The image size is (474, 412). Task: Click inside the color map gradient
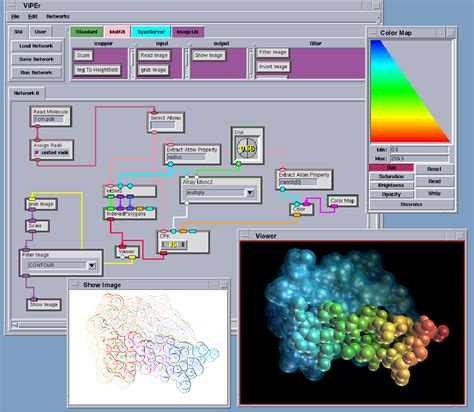coord(411,91)
